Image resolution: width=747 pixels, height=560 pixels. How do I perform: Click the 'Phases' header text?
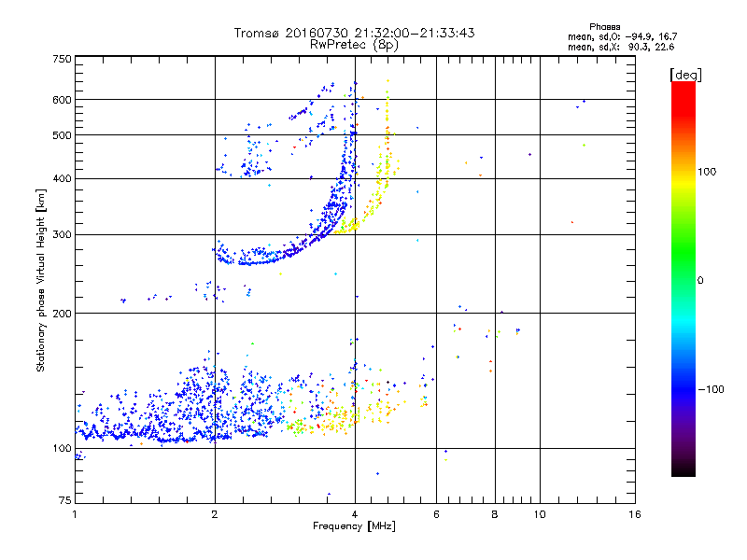tap(605, 27)
